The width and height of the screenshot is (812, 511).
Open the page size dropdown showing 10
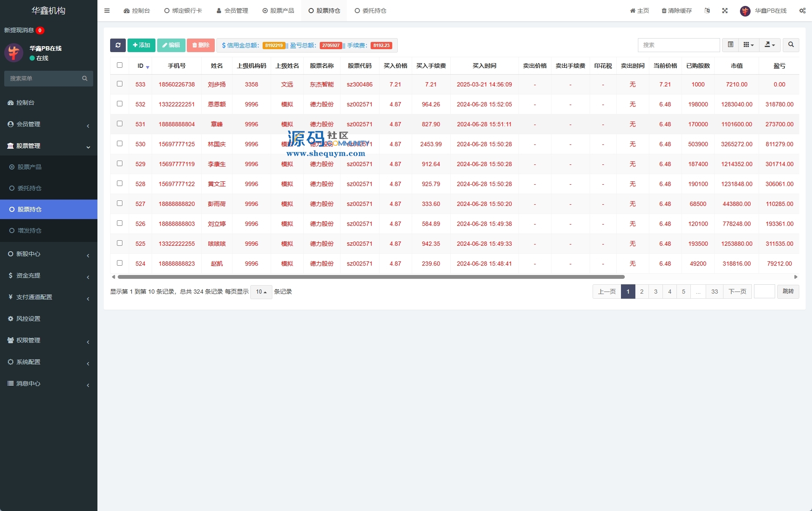pyautogui.click(x=261, y=292)
